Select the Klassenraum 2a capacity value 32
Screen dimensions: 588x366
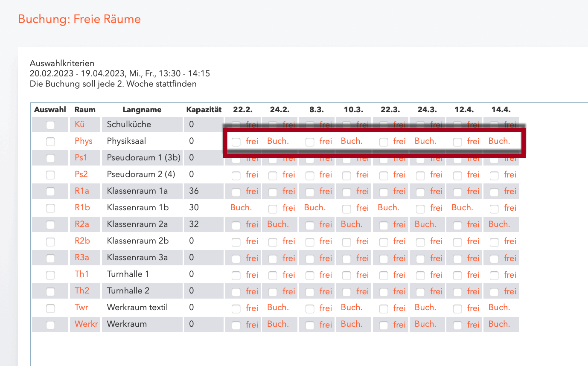[194, 224]
